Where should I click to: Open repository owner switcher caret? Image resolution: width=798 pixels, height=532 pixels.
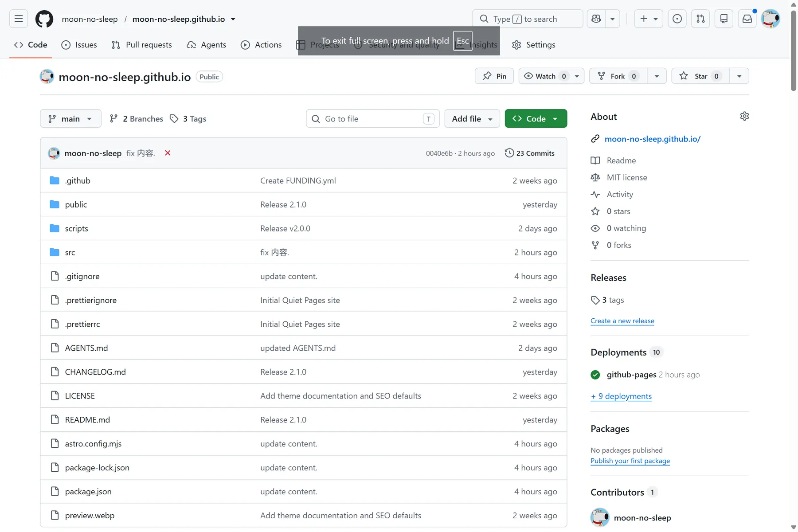[233, 19]
